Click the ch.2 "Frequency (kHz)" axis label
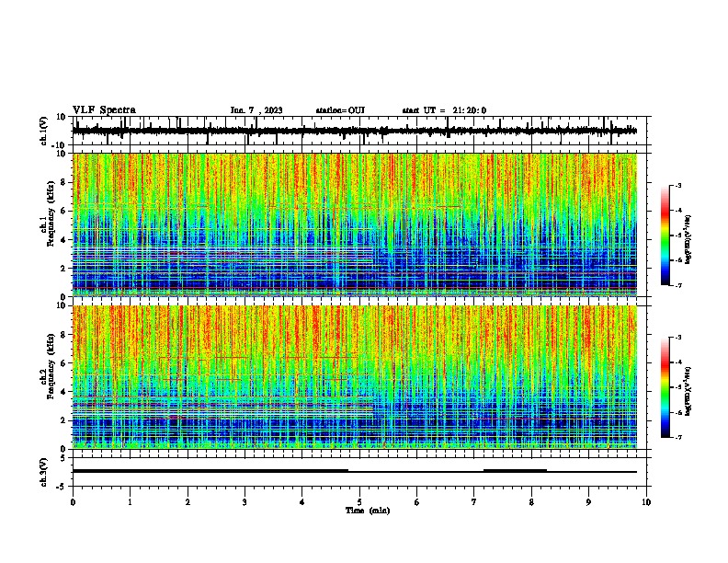Screen dimensions: 728x563 [51, 366]
